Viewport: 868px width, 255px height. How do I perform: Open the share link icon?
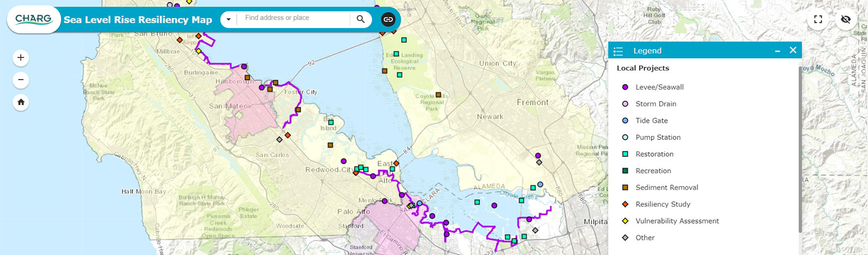pyautogui.click(x=388, y=20)
